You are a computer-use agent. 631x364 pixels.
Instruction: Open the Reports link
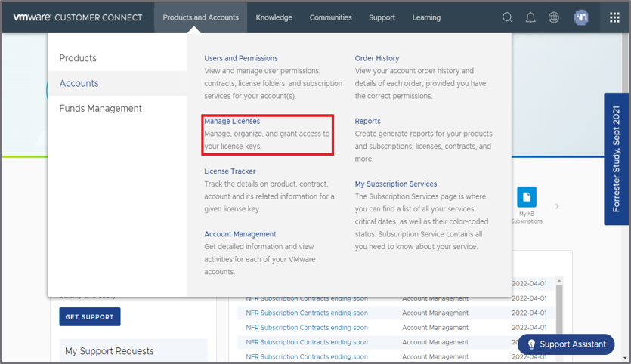[367, 121]
